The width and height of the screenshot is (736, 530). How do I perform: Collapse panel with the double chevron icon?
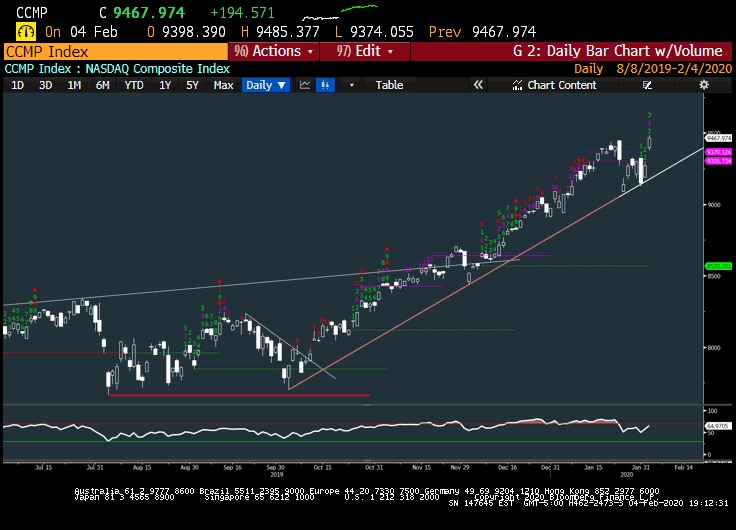click(x=478, y=85)
